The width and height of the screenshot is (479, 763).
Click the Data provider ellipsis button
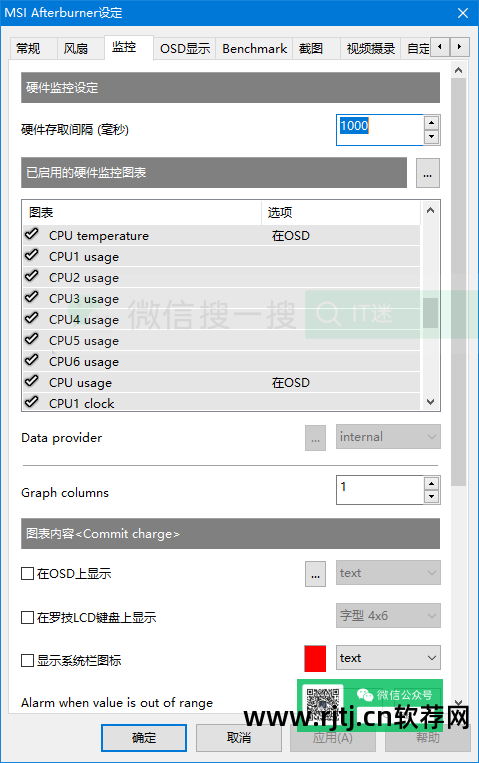[315, 438]
